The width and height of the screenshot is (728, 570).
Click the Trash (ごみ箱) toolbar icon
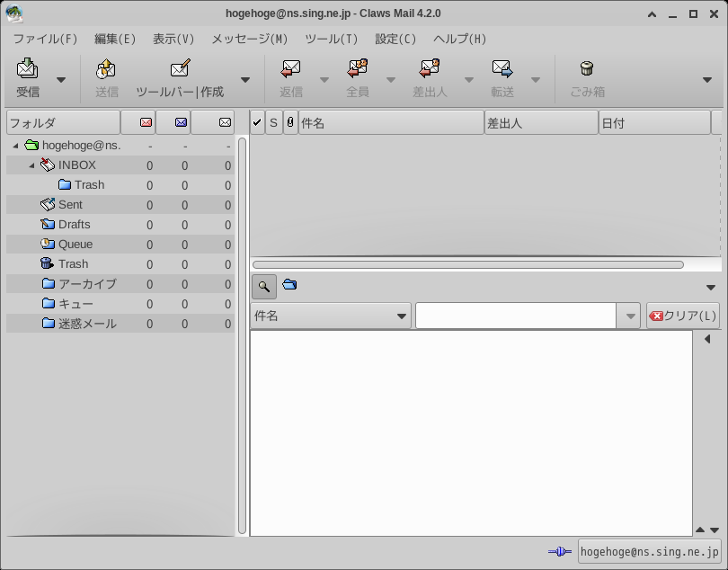587,68
